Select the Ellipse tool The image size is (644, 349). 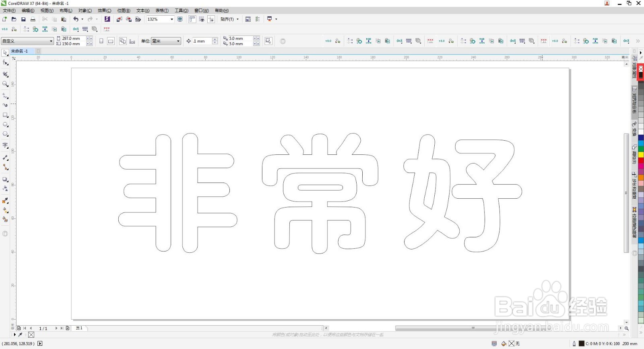[5, 125]
